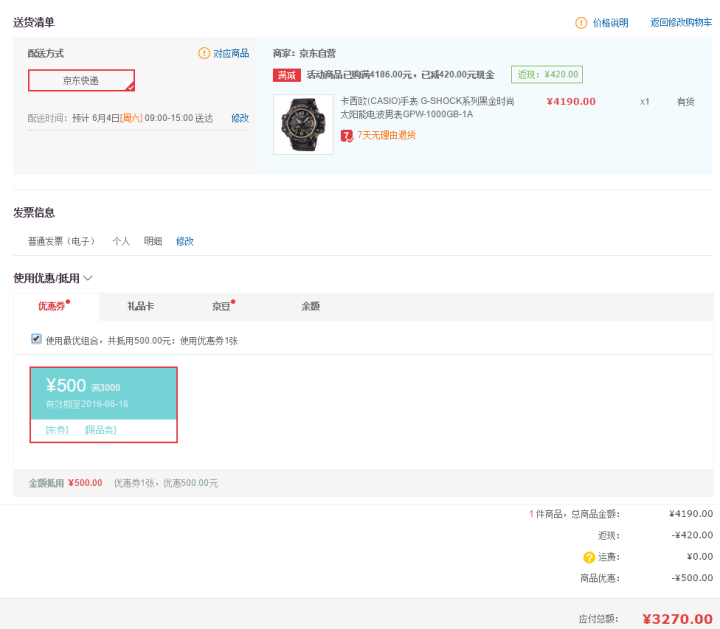This screenshot has width=720, height=629.
Task: Switch to the 京豆 tab
Action: tap(221, 306)
